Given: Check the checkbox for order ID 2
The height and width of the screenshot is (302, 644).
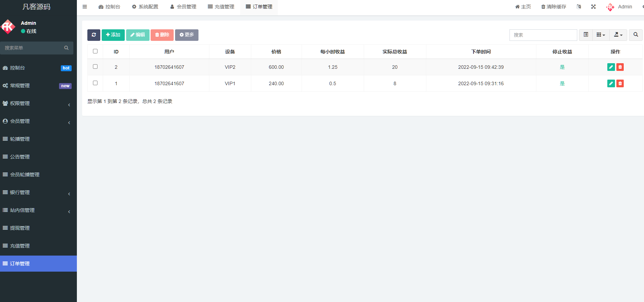Looking at the screenshot, I should click(x=95, y=67).
